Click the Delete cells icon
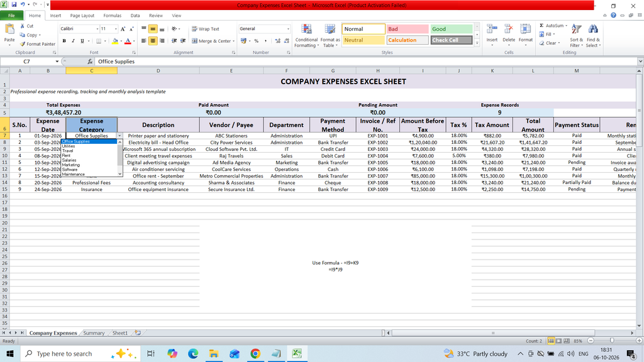The height and width of the screenshot is (362, 644). coord(508,30)
